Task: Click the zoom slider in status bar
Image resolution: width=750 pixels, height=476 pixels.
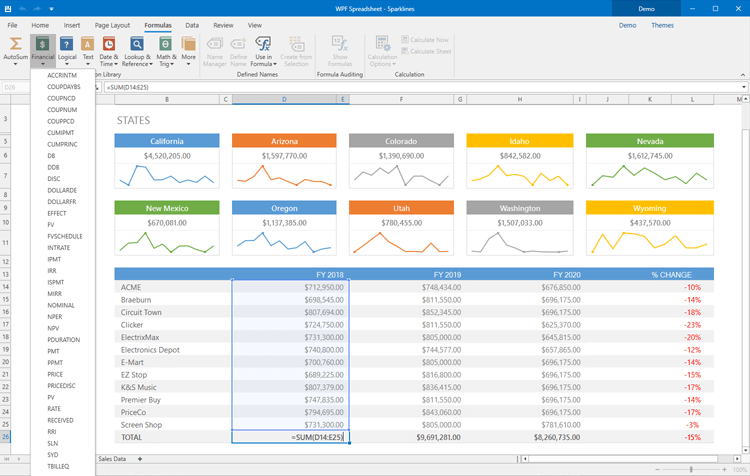Action: click(690, 468)
